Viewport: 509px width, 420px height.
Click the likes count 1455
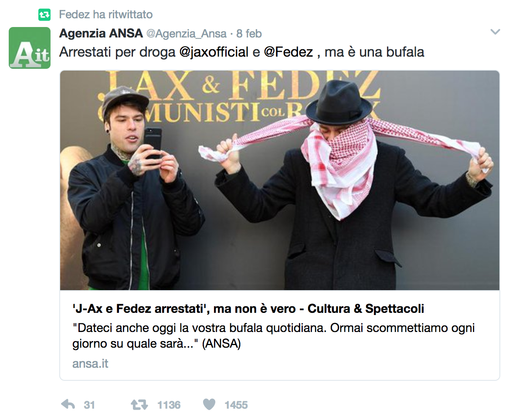(236, 405)
